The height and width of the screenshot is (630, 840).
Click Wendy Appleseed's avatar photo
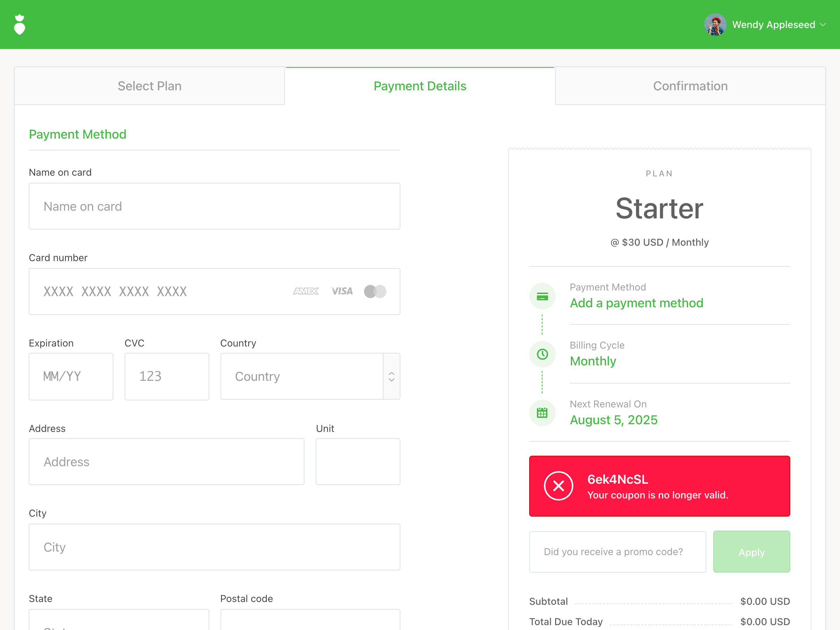(715, 25)
